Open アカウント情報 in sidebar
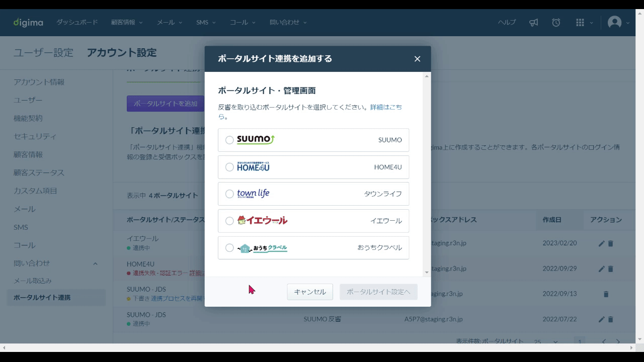 tap(39, 82)
